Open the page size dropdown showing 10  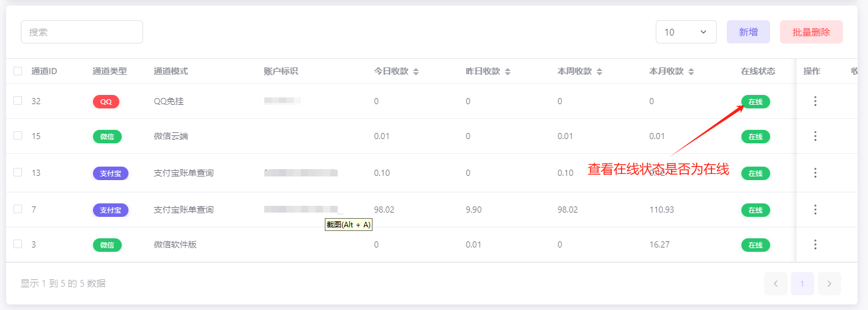pyautogui.click(x=686, y=32)
